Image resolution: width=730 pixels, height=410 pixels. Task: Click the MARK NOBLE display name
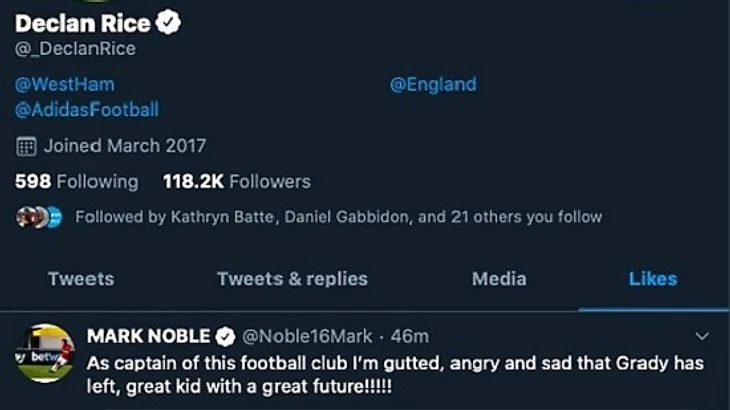(148, 336)
